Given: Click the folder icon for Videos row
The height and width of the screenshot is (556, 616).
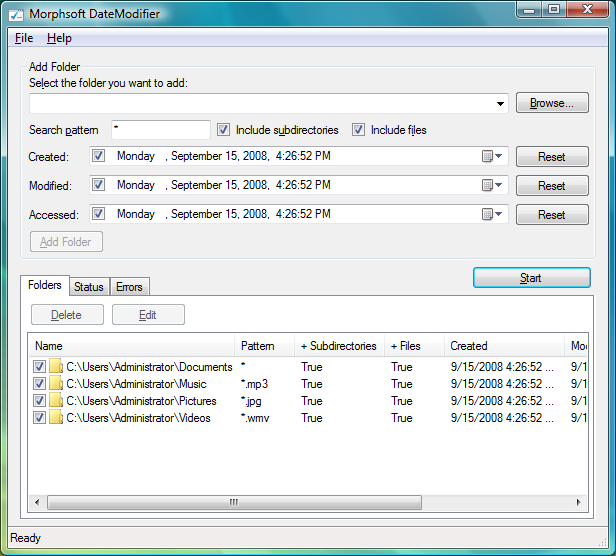Looking at the screenshot, I should (56, 418).
